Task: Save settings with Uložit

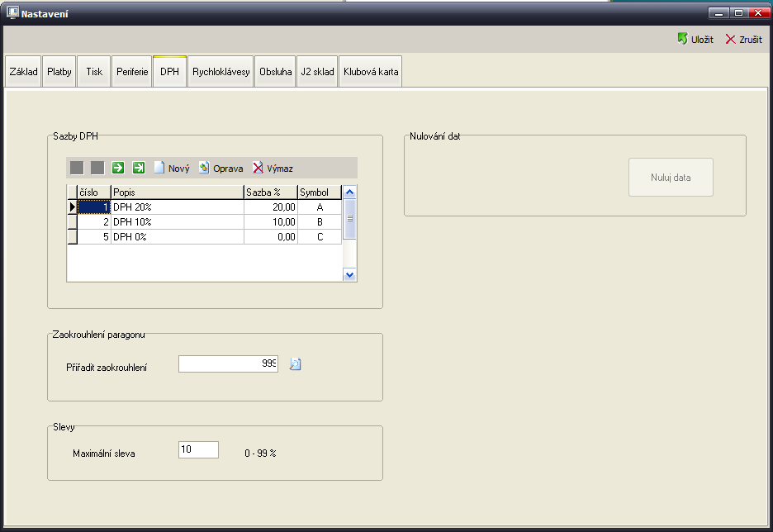Action: 695,40
